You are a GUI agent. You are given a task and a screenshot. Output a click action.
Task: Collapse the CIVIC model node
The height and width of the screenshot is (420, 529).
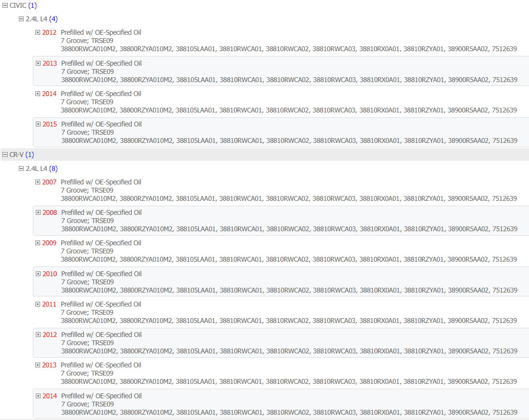coord(5,5)
